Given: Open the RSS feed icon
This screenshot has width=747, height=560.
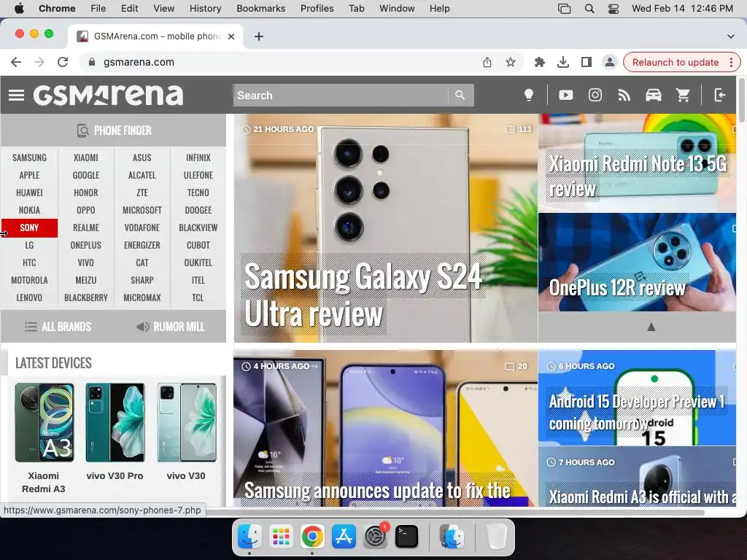Looking at the screenshot, I should (x=624, y=96).
